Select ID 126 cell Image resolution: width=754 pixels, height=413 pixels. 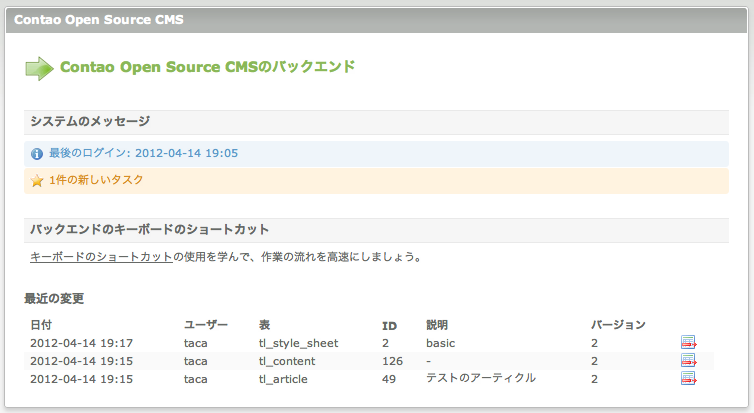[392, 361]
